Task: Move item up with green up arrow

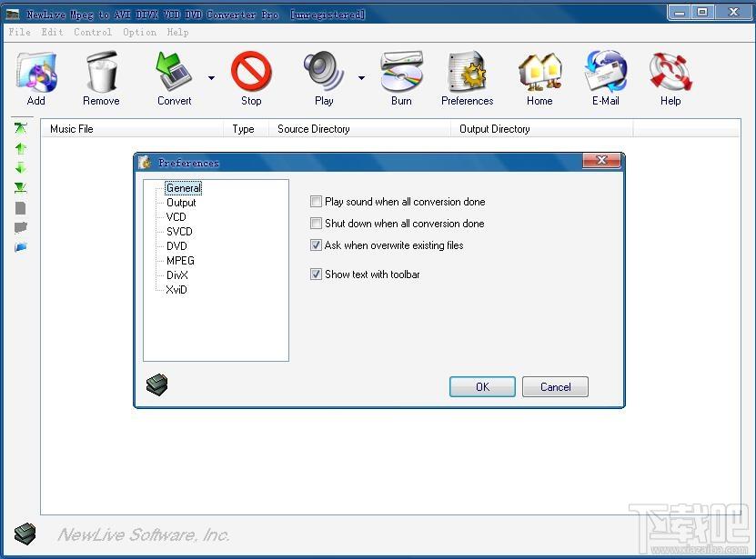Action: point(21,148)
